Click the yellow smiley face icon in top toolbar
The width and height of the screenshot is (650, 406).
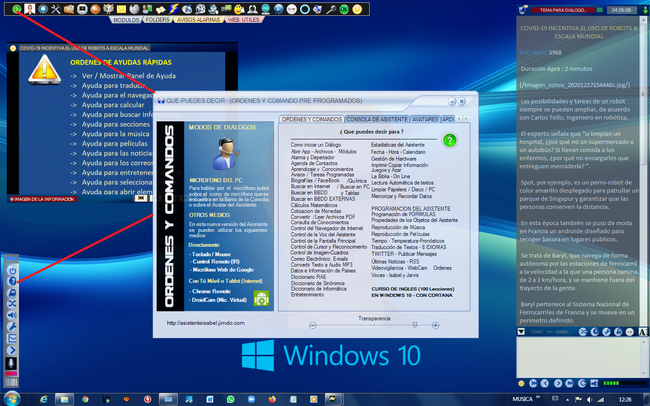239,9
